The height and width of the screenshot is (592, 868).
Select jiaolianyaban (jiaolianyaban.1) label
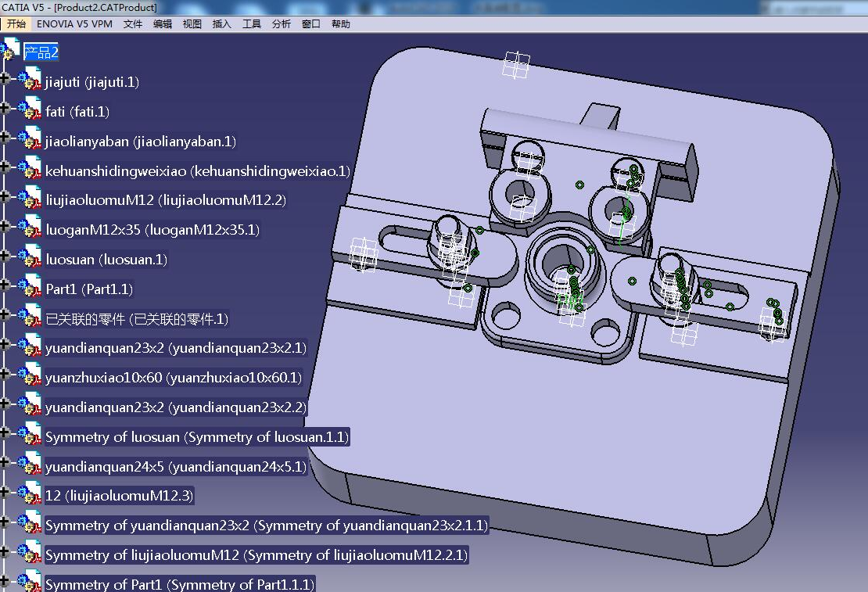[141, 142]
